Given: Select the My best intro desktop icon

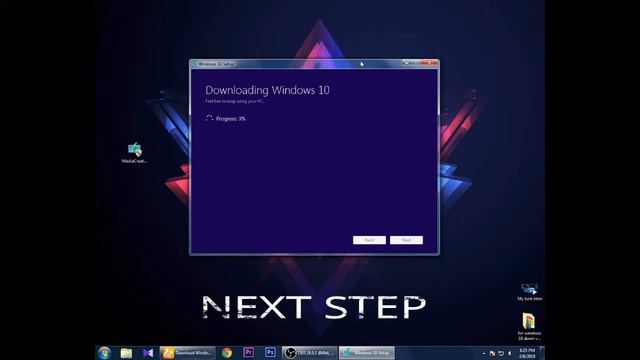Looking at the screenshot, I should (529, 292).
